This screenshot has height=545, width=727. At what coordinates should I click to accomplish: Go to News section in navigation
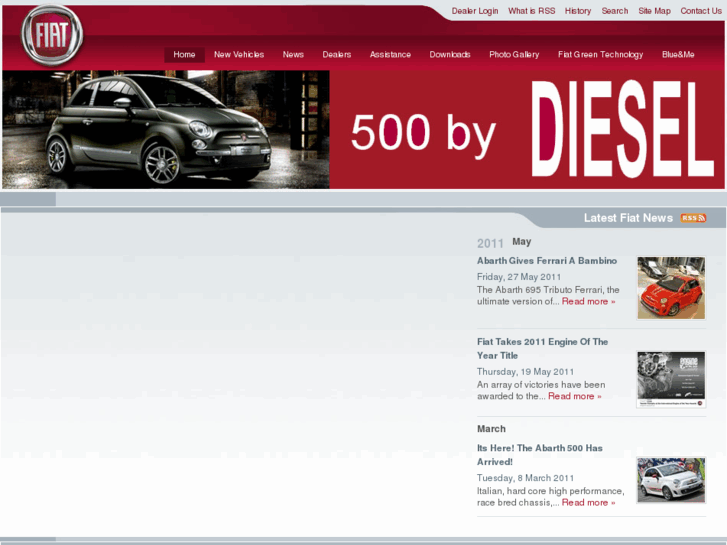(x=293, y=55)
